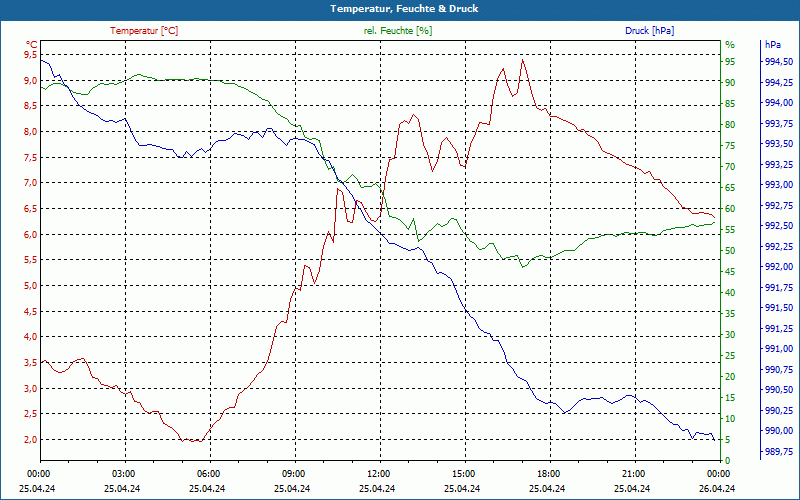
Task: Click the 30 value on humidity axis
Action: pos(730,335)
